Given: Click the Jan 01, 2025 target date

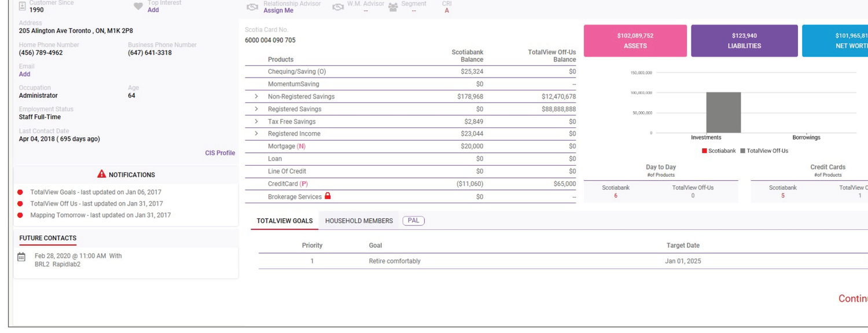Looking at the screenshot, I should coord(683,261).
